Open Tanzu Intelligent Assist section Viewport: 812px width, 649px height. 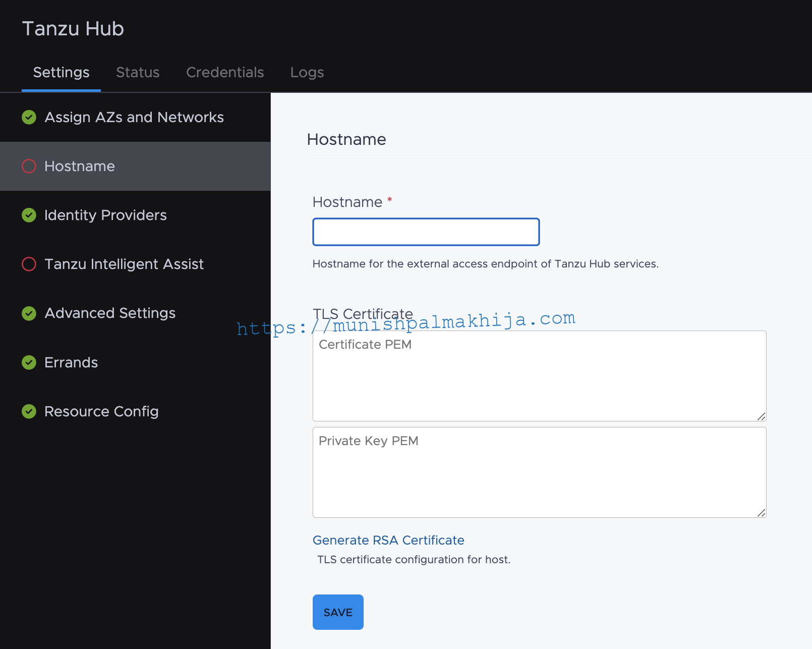(135, 264)
